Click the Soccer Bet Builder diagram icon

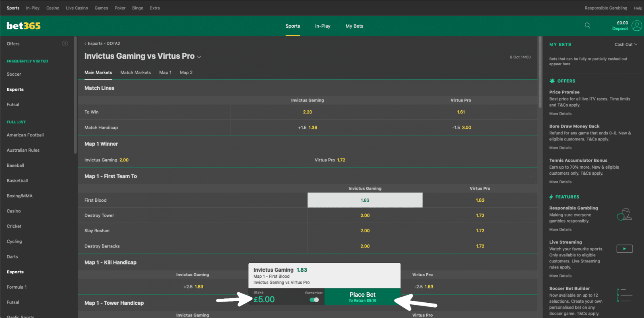click(x=624, y=295)
